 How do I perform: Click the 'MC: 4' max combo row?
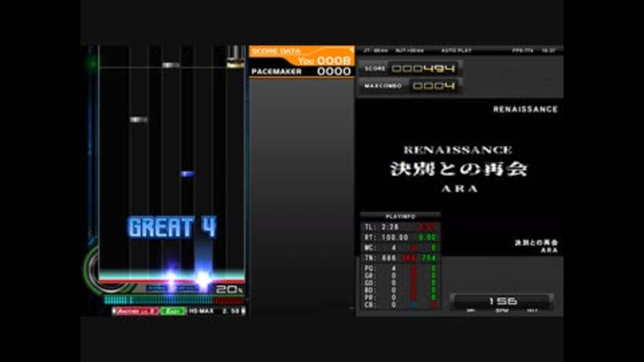[x=400, y=247]
